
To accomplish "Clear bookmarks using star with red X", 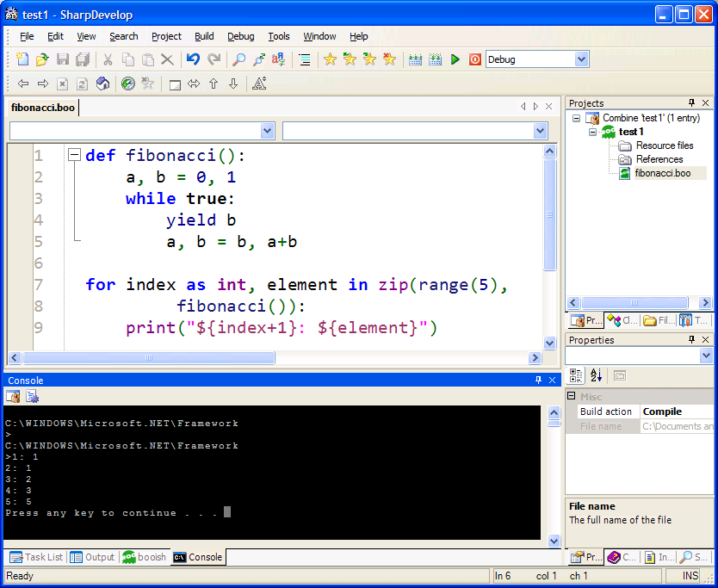I will point(389,59).
